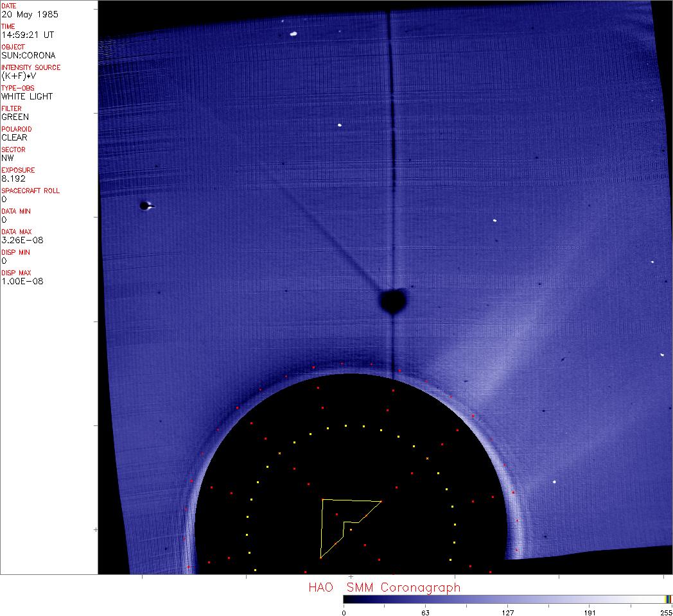
Task: Click the date value 20 May 1985
Action: [x=24, y=14]
